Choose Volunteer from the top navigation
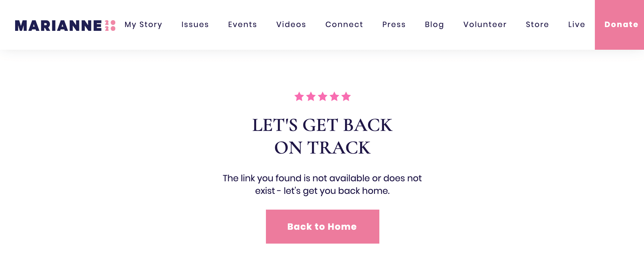 coord(485,25)
